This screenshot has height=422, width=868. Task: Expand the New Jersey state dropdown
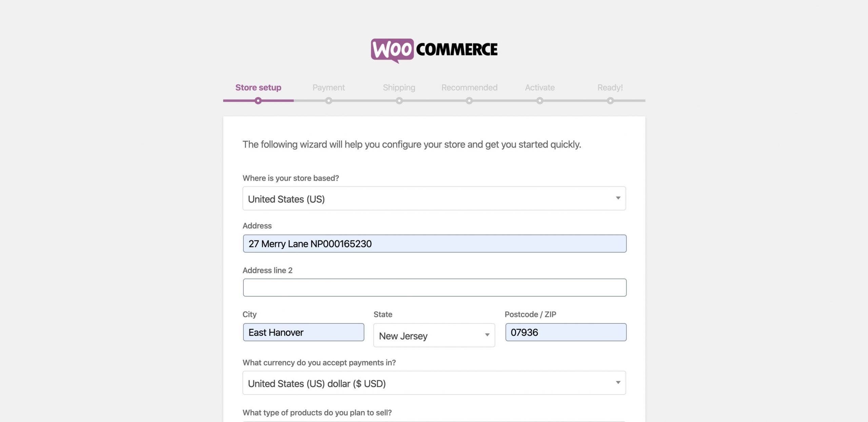click(434, 335)
